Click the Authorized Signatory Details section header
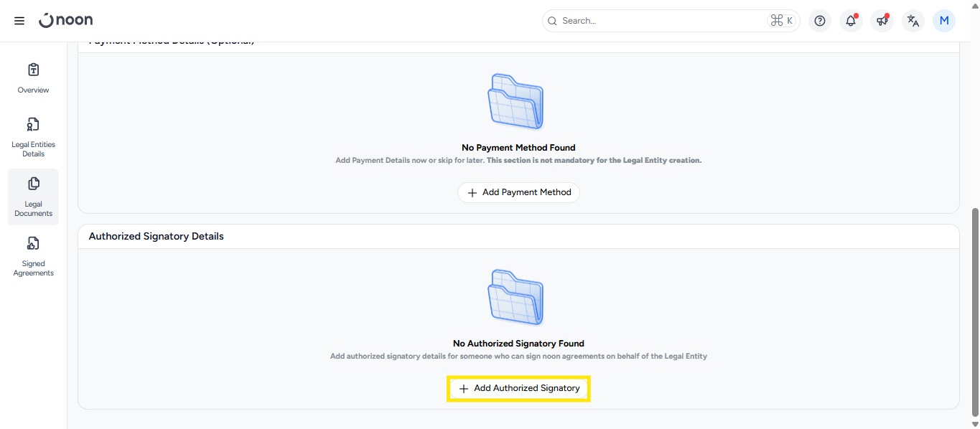This screenshot has height=429, width=980. point(157,236)
